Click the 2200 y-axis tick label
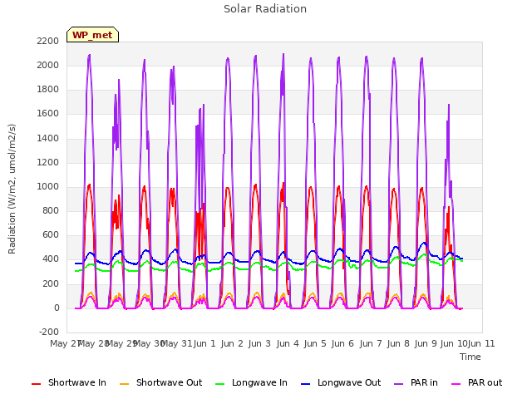532x399 pixels. coord(48,41)
